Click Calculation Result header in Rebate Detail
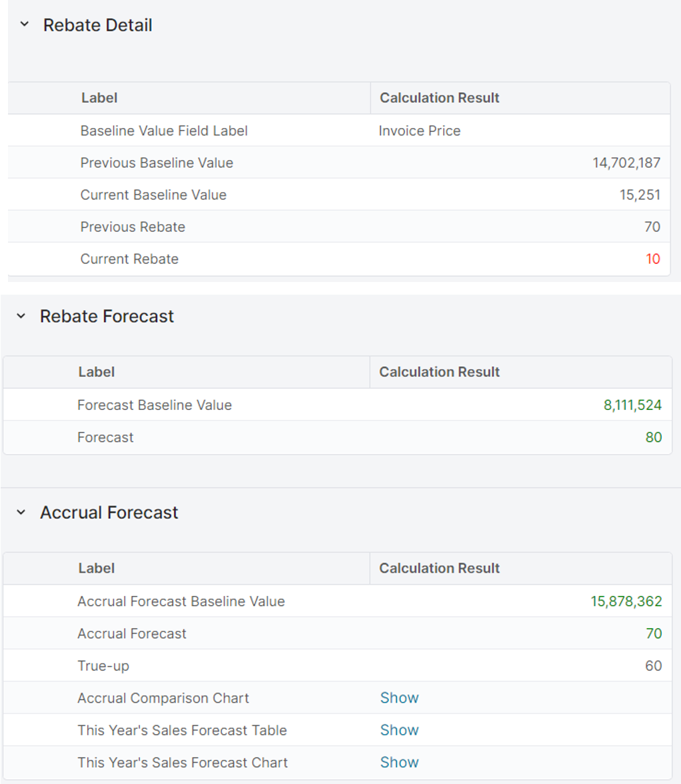The width and height of the screenshot is (681, 784). (439, 98)
